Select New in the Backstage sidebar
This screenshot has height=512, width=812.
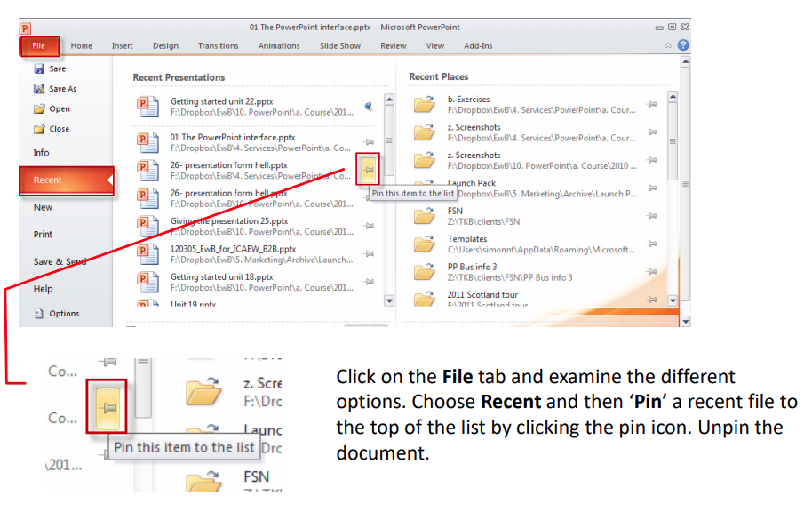43,207
